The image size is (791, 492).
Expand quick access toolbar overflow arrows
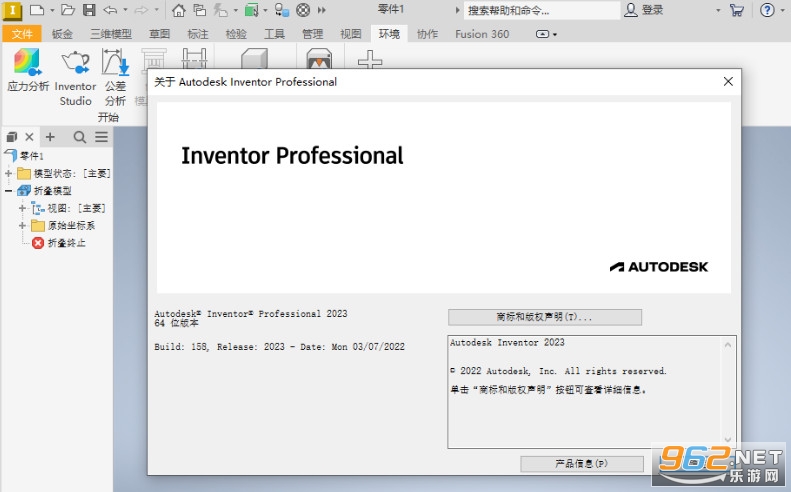322,10
